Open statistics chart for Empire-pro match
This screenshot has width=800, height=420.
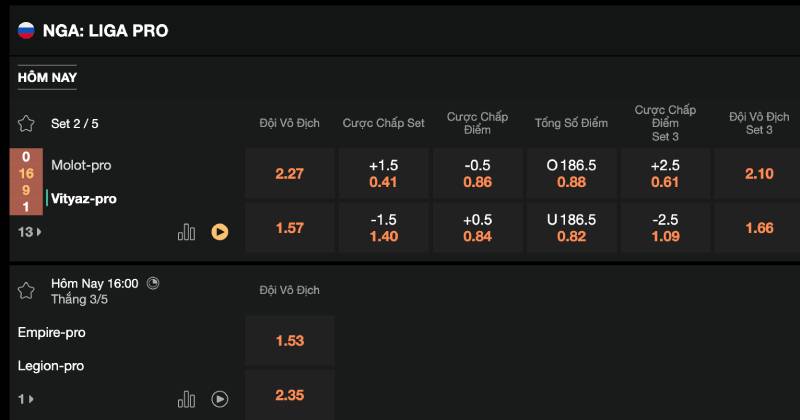pos(186,399)
